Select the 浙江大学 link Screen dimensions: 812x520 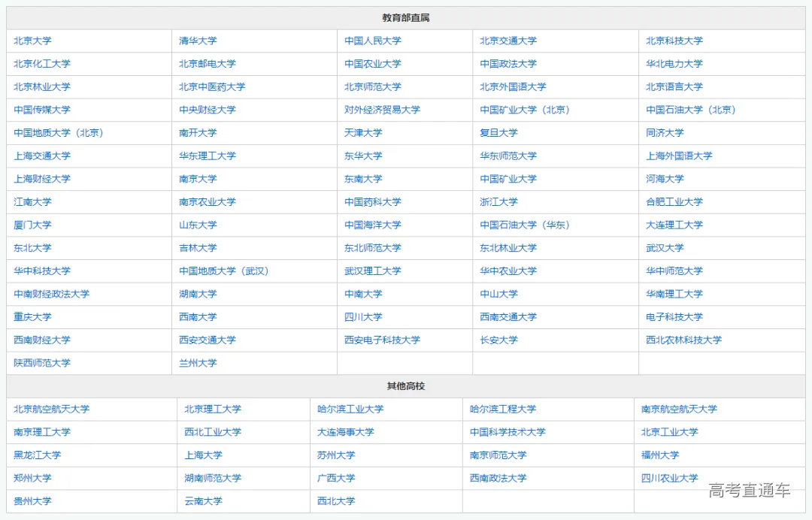click(497, 201)
